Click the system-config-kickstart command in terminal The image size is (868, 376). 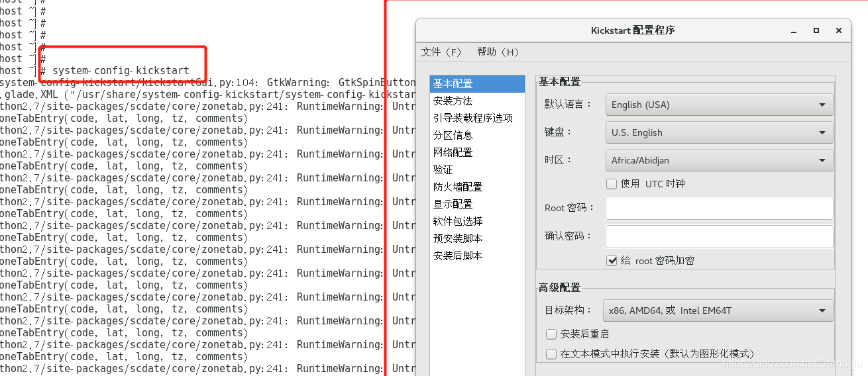[x=121, y=71]
